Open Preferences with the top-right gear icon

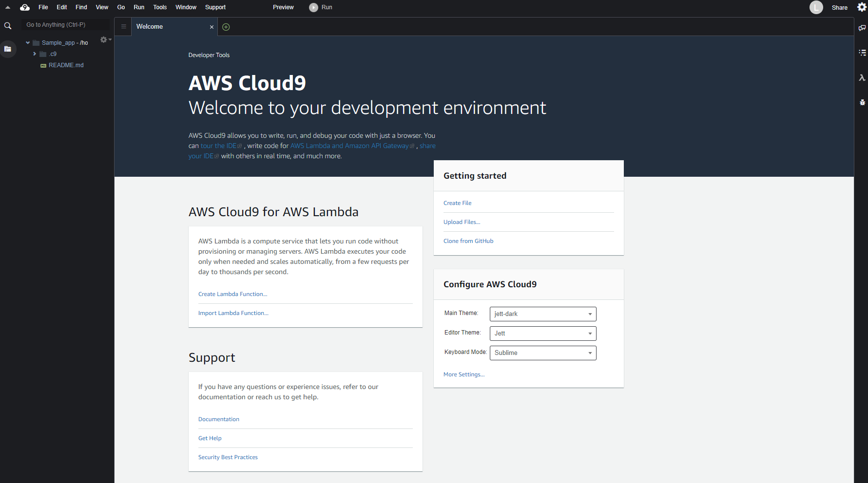tap(862, 7)
